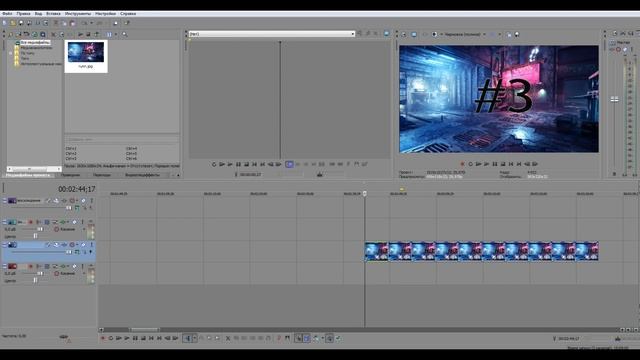The height and width of the screenshot is (360, 640).
Task: Open the preview quality dropdown
Action: click(x=484, y=34)
